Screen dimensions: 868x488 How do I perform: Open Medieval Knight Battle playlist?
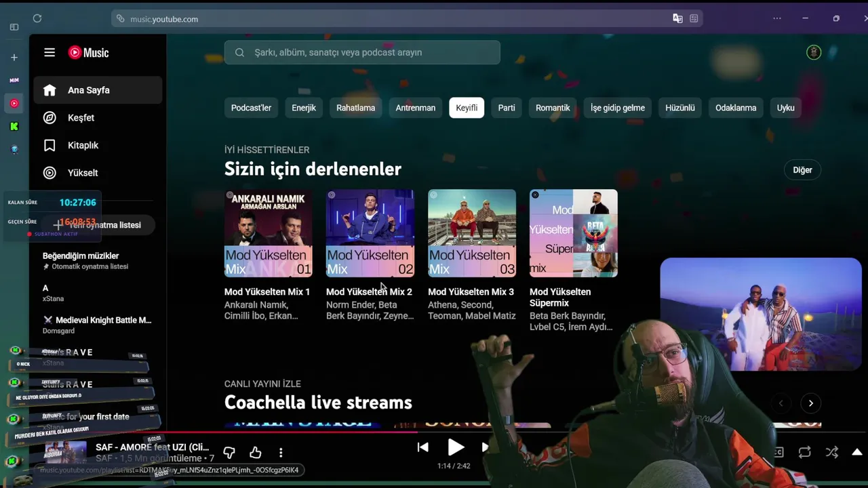tap(98, 325)
